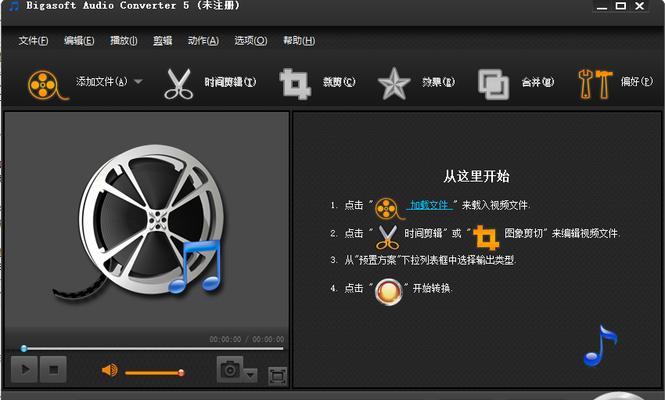Screen dimensions: 665x400
Task: Open the 剪辑 menu
Action: (x=162, y=41)
